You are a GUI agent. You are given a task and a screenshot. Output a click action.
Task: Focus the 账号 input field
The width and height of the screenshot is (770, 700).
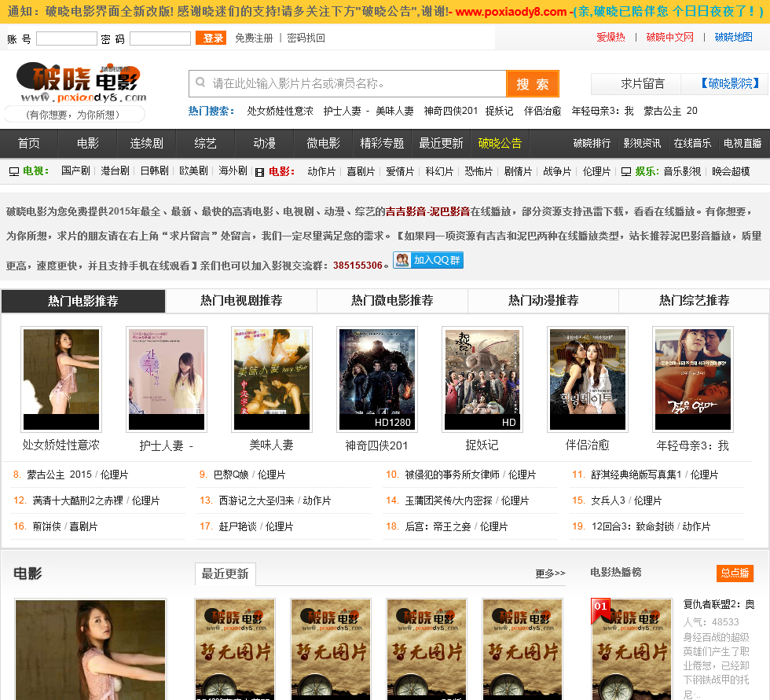point(66,38)
